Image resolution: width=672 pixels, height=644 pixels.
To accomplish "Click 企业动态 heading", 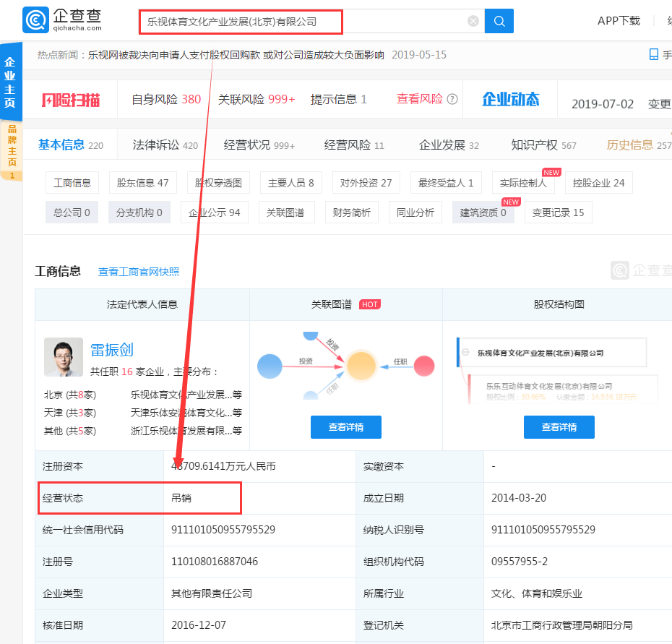I will tap(510, 99).
